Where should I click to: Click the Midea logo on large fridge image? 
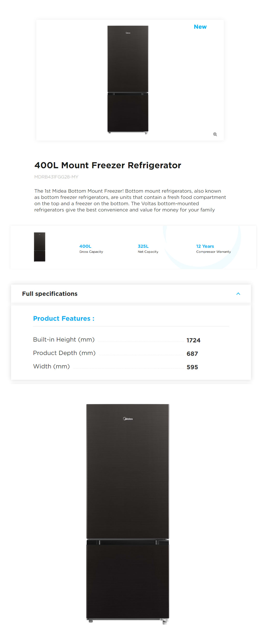click(128, 419)
